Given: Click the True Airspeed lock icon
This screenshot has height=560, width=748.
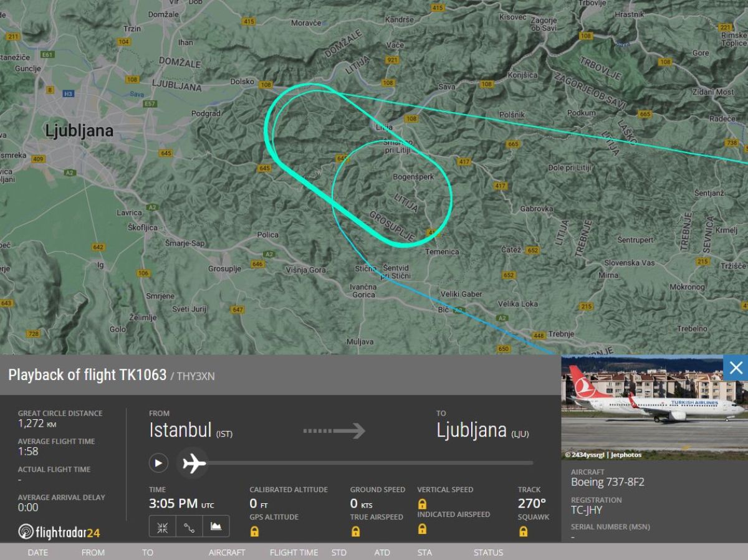Looking at the screenshot, I should coord(355,531).
